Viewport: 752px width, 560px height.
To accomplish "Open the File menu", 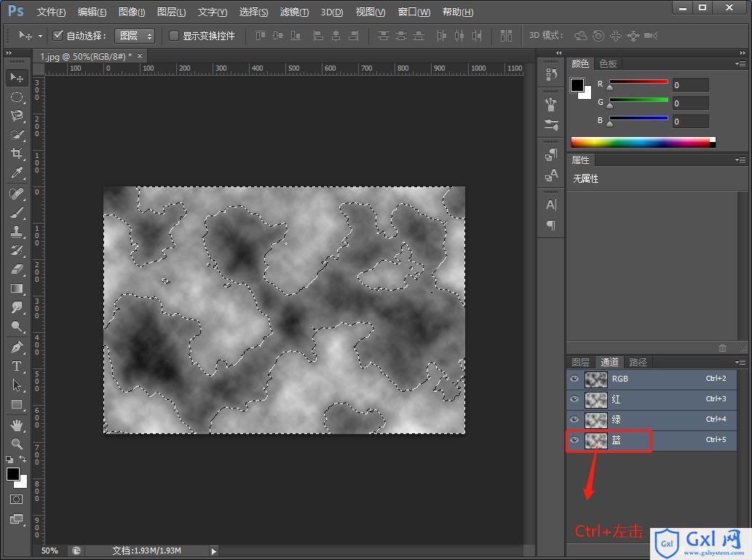I will click(51, 12).
